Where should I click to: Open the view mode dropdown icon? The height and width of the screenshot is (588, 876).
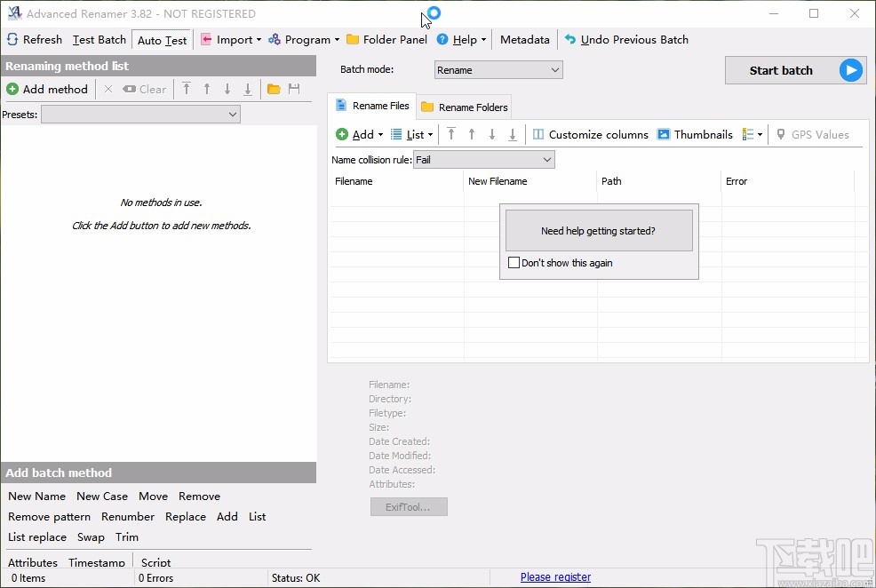click(x=753, y=135)
